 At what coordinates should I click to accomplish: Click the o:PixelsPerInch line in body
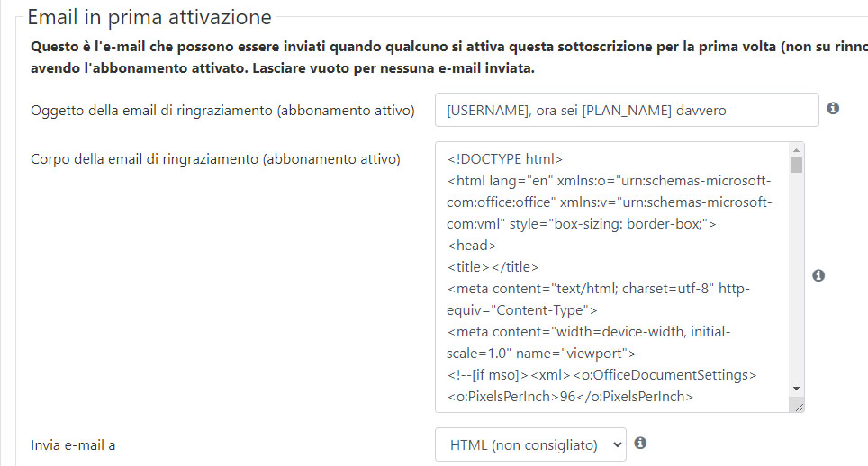(570, 397)
